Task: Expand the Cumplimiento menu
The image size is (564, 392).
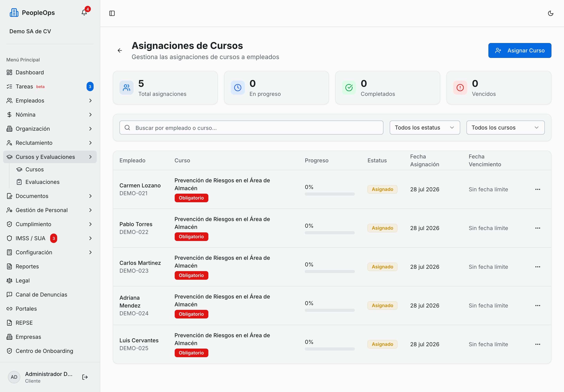Action: (50, 224)
